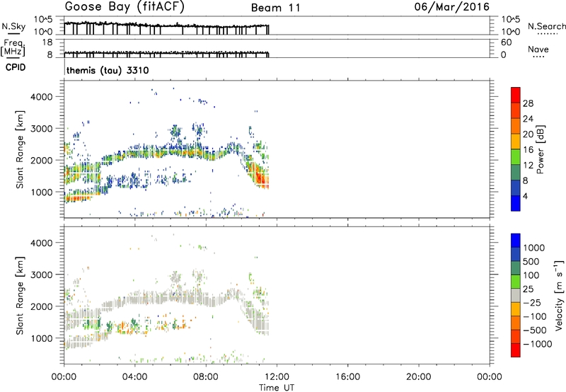Click the -500 label on Velocity colorbar
Screen dimensions: 566x392
point(535,330)
